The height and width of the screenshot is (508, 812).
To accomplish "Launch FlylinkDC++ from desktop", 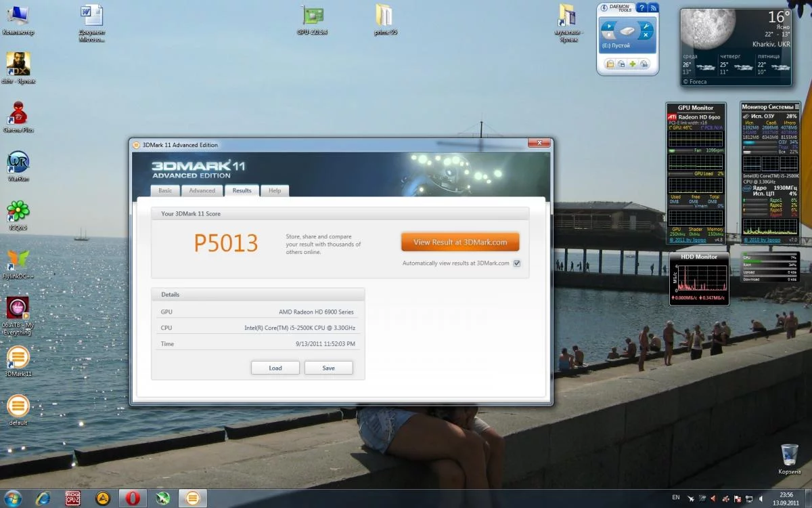I will point(18,263).
